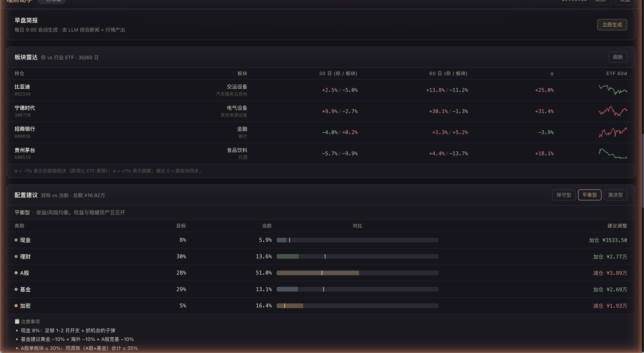Viewport: 644px width, 353px height.
Task: Click the 建议调整 column header
Action: coord(617,226)
